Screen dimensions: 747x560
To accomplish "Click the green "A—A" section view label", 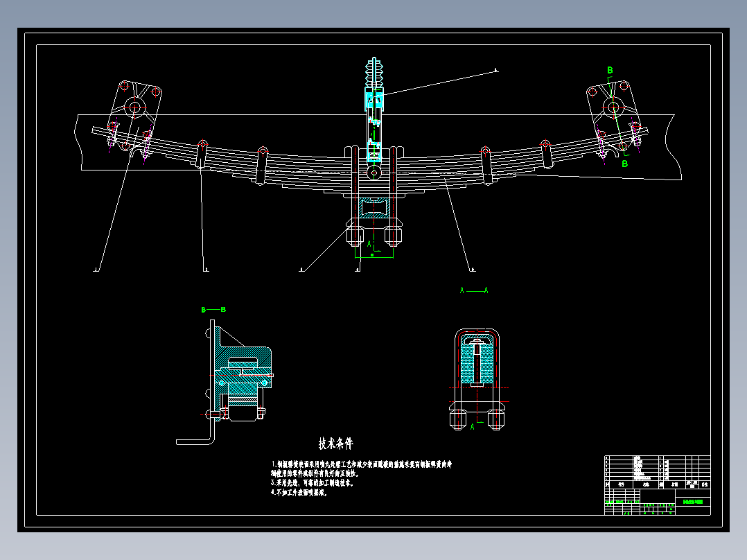I will point(473,290).
